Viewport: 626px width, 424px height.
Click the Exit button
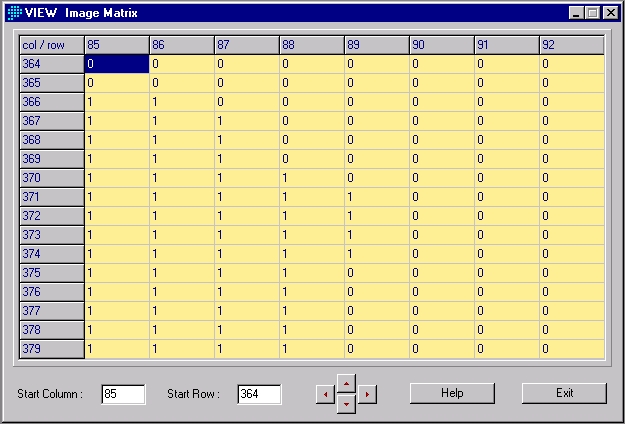point(564,393)
